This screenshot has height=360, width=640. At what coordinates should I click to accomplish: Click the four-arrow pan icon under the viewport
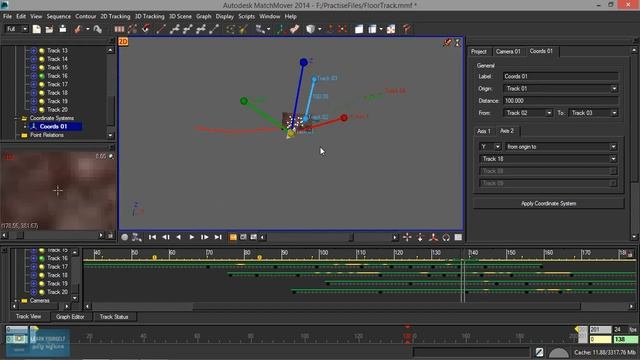tap(407, 237)
